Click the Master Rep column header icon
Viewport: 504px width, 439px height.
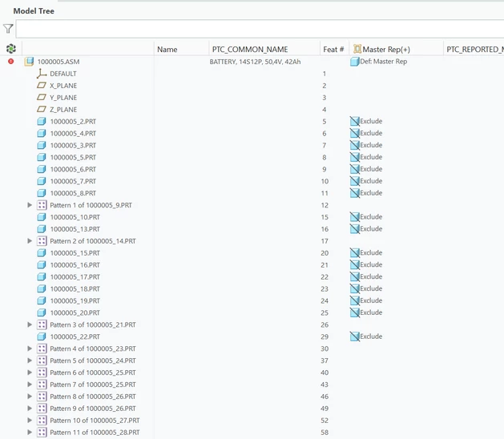[357, 49]
